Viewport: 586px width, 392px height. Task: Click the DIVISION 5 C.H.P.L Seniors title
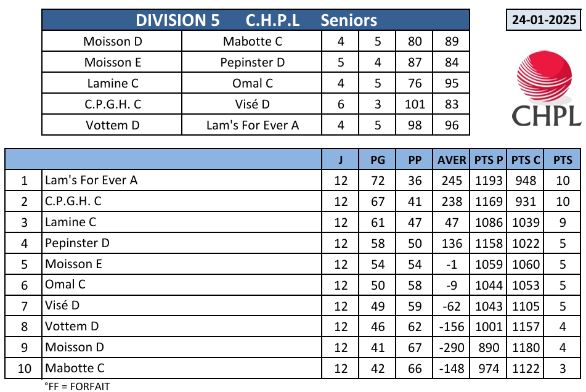coord(256,20)
